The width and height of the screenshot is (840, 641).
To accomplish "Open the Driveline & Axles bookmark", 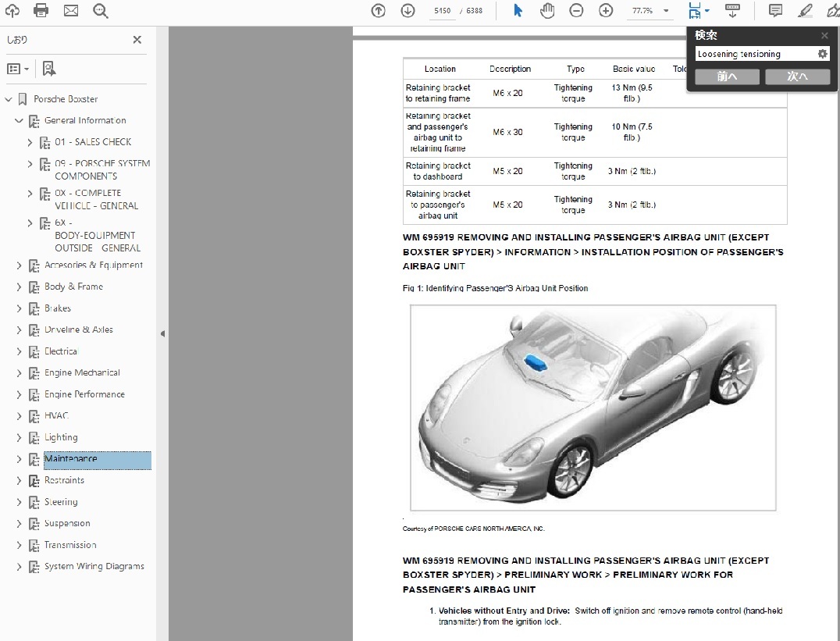I will click(x=79, y=329).
